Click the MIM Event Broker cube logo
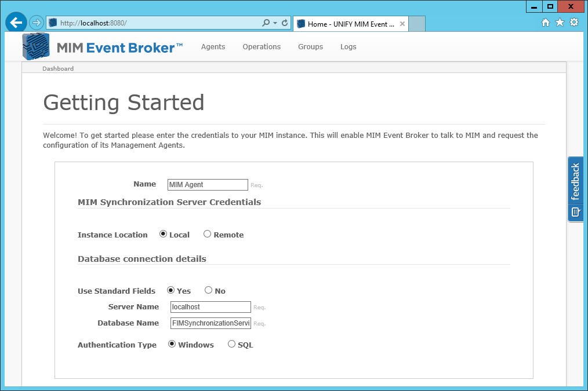The width and height of the screenshot is (588, 391). [x=36, y=46]
